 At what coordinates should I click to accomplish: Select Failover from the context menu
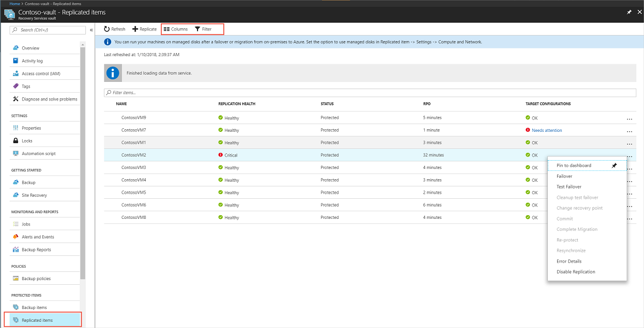point(565,176)
